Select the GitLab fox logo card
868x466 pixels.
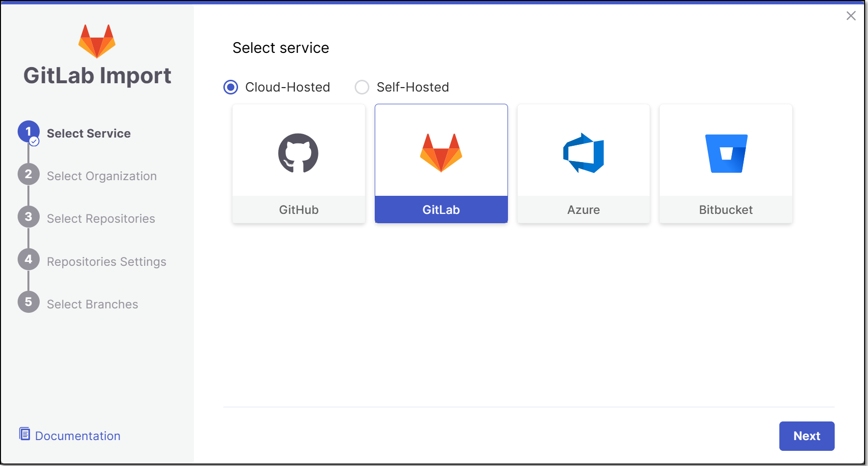click(441, 153)
